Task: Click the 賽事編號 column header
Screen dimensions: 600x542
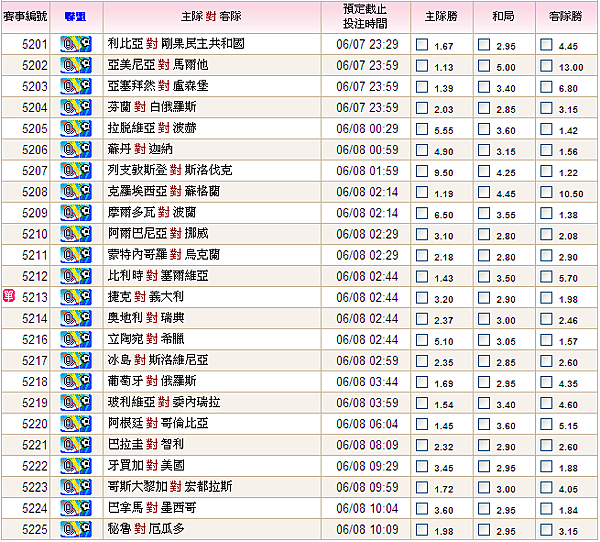Action: tap(25, 16)
